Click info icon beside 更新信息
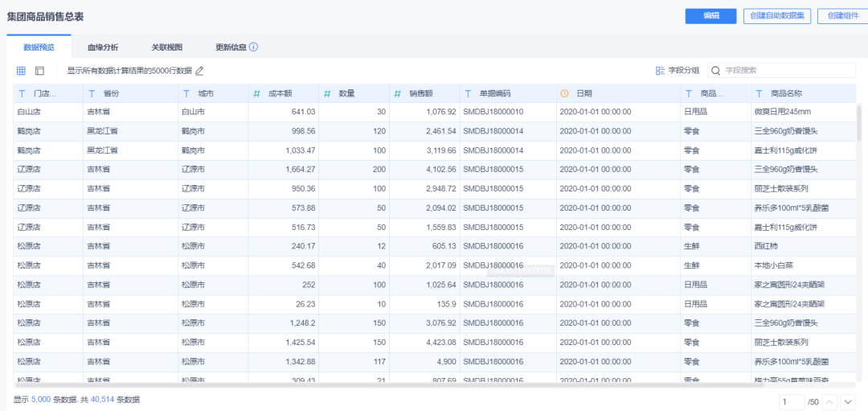 [x=253, y=47]
